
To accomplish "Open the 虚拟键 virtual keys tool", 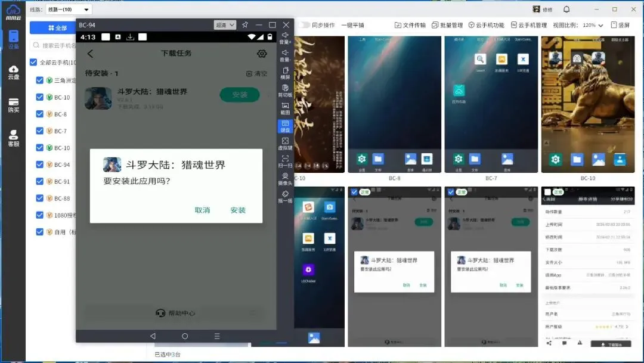I will [285, 144].
